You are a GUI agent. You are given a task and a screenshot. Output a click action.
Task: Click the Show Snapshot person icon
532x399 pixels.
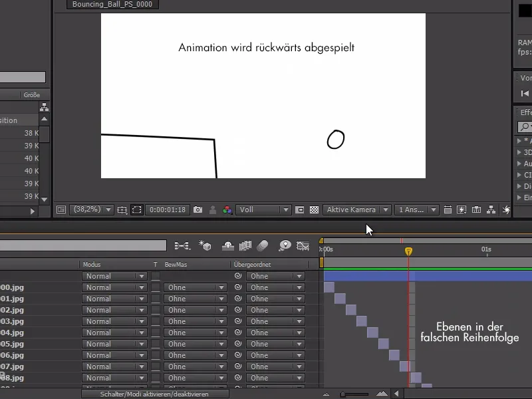[213, 209]
